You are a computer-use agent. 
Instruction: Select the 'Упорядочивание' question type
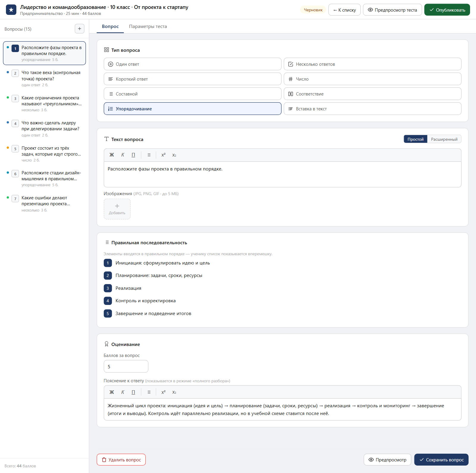(x=192, y=109)
